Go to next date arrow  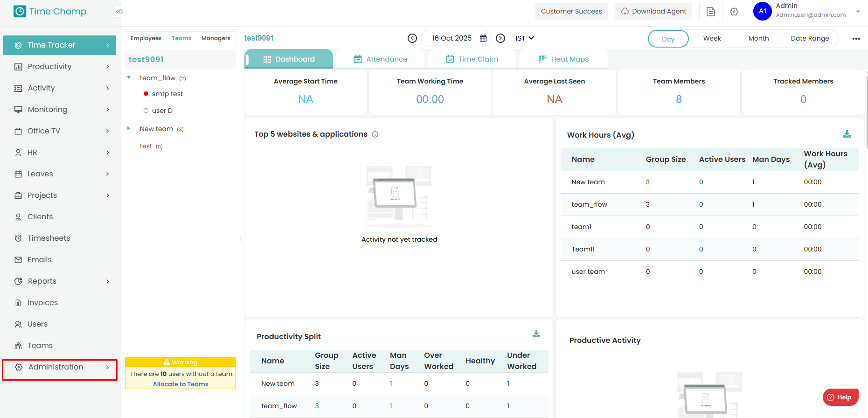(x=500, y=38)
